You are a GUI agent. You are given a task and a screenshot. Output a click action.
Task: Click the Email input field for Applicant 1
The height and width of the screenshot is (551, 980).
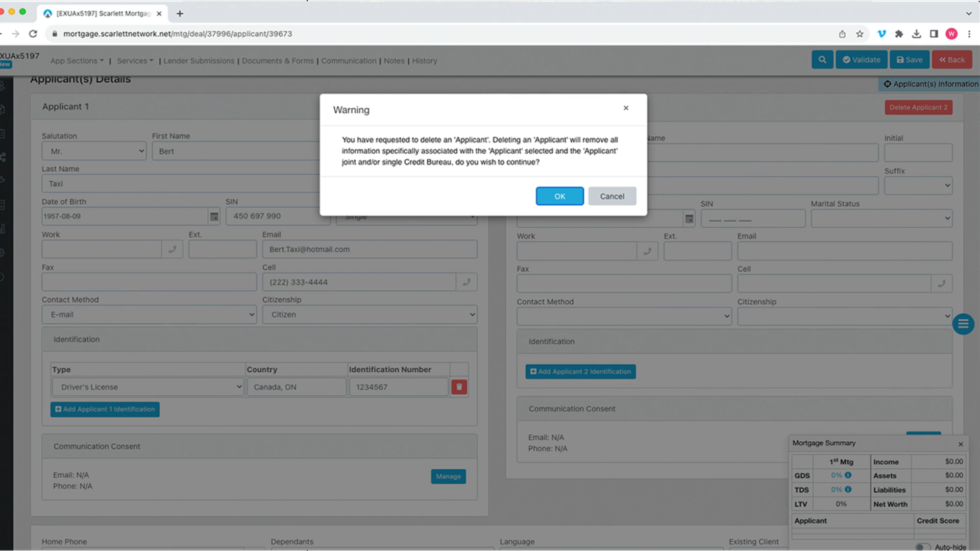[x=370, y=249]
